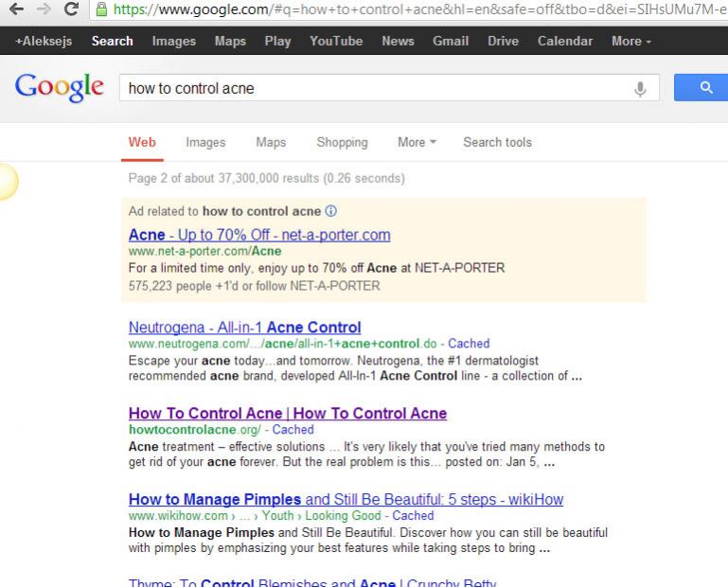Click the www.neutrogena.com green URL
This screenshot has width=728, height=587.
coord(283,344)
